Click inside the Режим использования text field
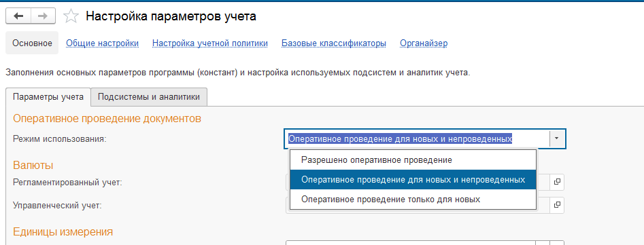 pos(417,139)
